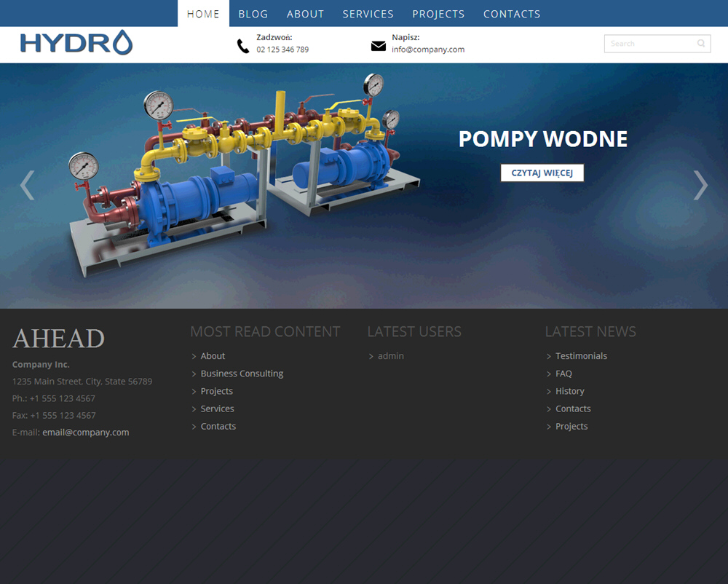Screen dimensions: 728x584
Task: Visit the Testimonials news link
Action: 581,356
